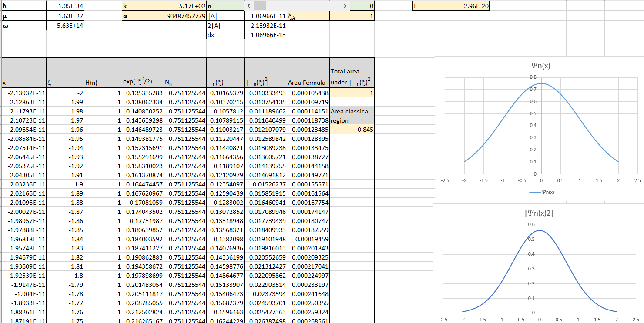Screen dimensions: 644x323
Task: Select the cell containing 0.000259324
Action: (x=309, y=312)
